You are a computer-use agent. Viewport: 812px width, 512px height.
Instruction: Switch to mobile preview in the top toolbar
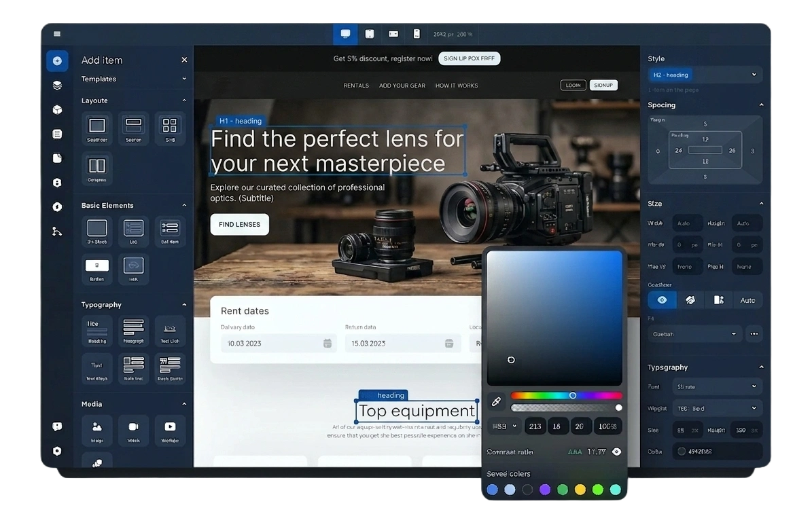417,33
